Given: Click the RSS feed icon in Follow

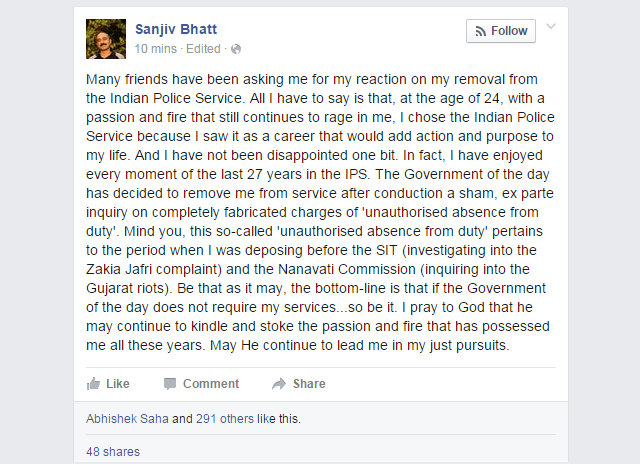Looking at the screenshot, I should click(x=480, y=31).
